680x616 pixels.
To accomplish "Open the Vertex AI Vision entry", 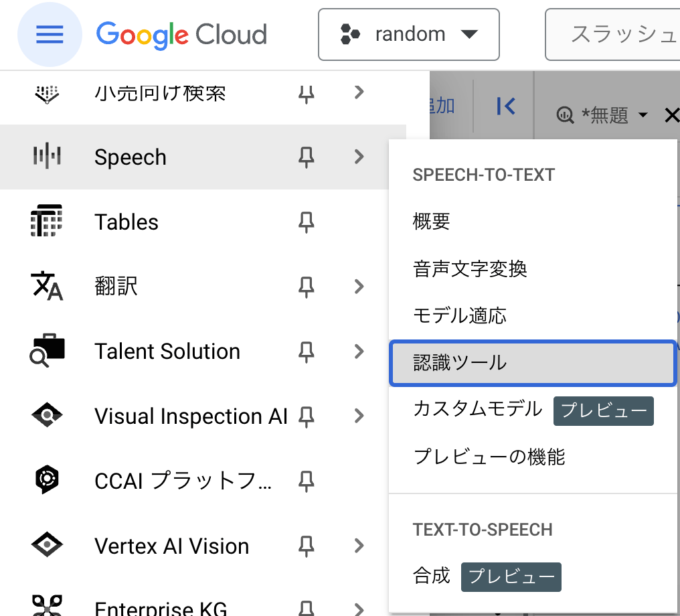I will tap(172, 546).
